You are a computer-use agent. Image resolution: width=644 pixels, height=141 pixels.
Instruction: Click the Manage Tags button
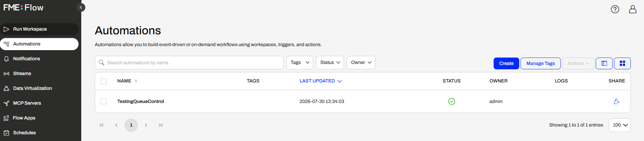[540, 63]
